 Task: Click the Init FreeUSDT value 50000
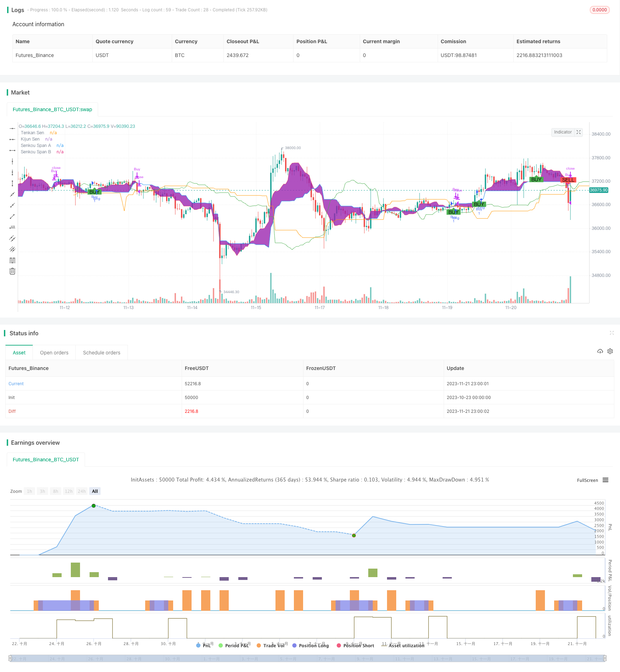[x=191, y=398]
